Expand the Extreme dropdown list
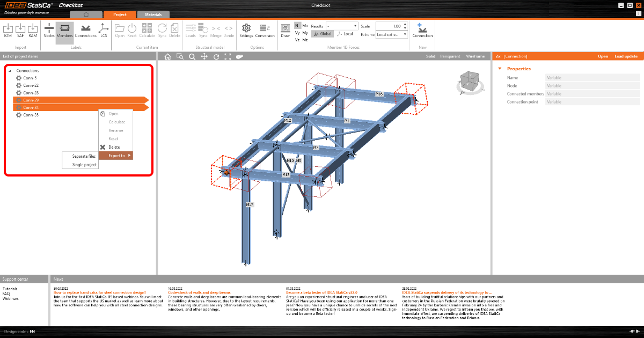Image resolution: width=644 pixels, height=338 pixels. pyautogui.click(x=392, y=34)
